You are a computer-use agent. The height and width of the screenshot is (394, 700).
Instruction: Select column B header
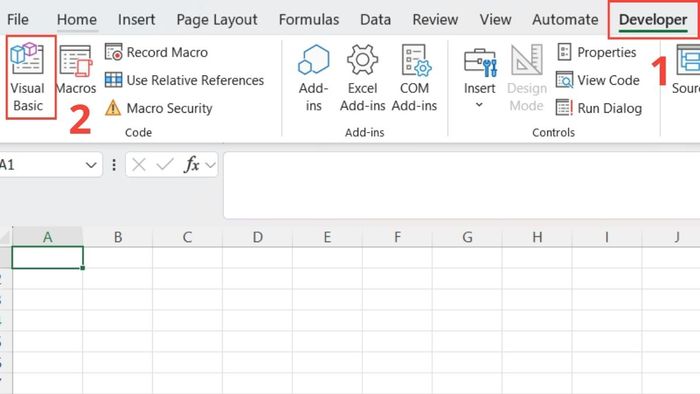[x=118, y=237]
